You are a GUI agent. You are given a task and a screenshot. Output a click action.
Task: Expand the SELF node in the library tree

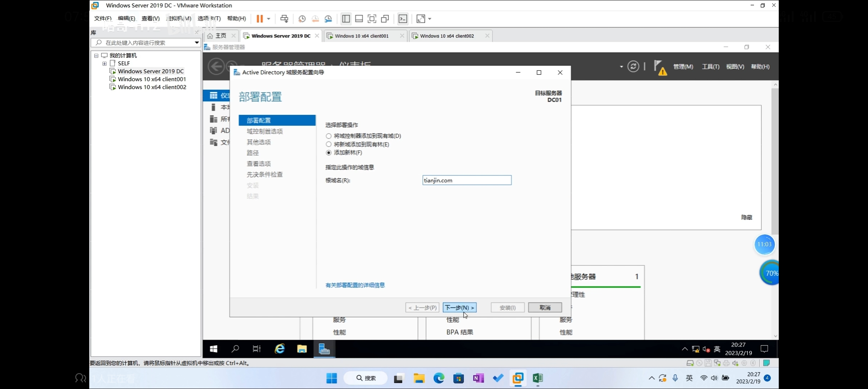coord(104,63)
